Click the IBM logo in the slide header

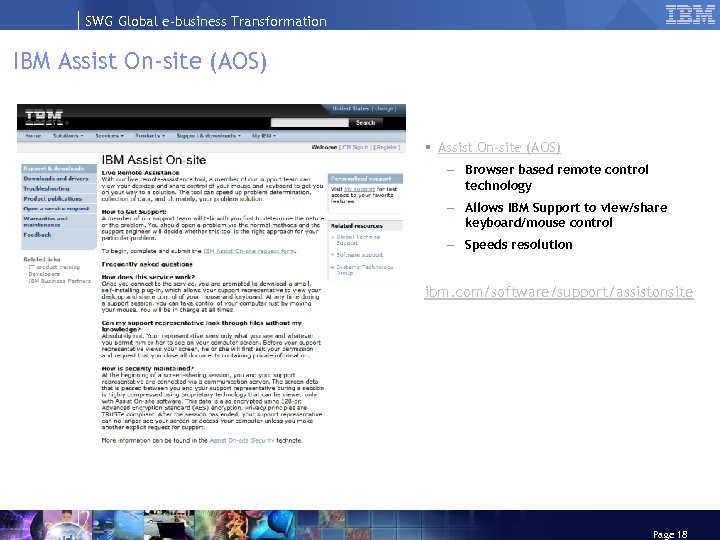coord(690,14)
